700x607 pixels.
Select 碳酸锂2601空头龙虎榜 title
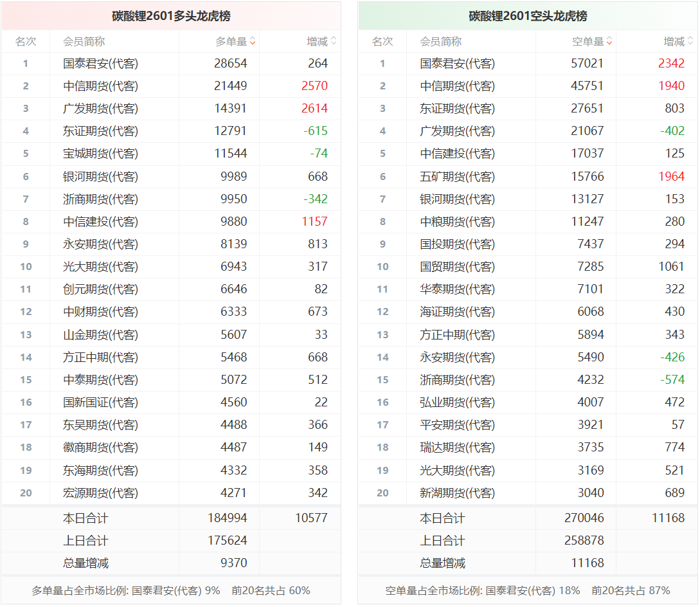click(x=528, y=16)
